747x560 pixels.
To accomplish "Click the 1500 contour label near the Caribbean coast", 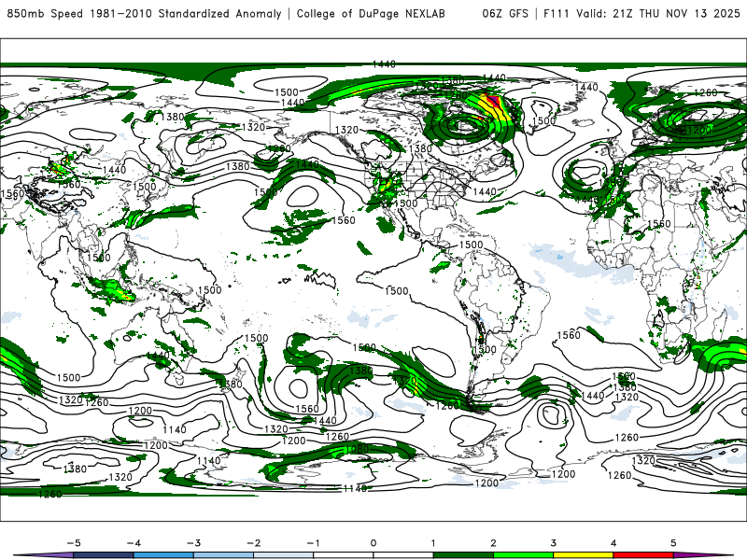I will (471, 245).
